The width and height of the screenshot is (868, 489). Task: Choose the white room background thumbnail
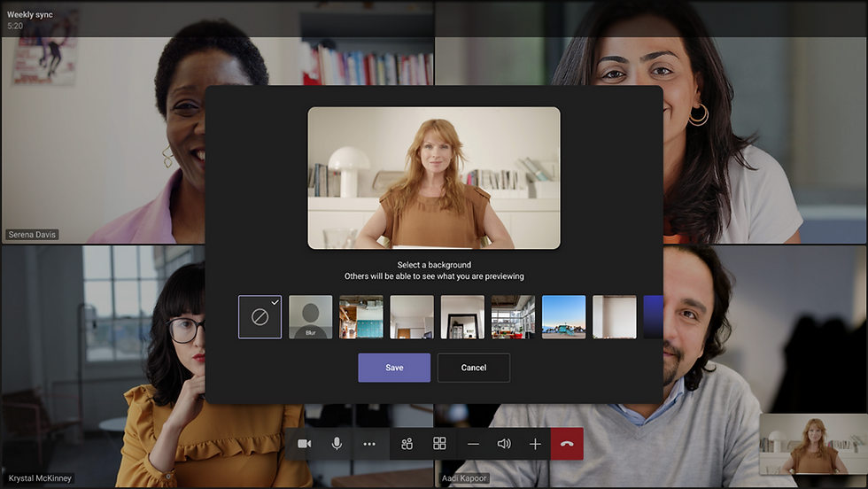point(412,317)
